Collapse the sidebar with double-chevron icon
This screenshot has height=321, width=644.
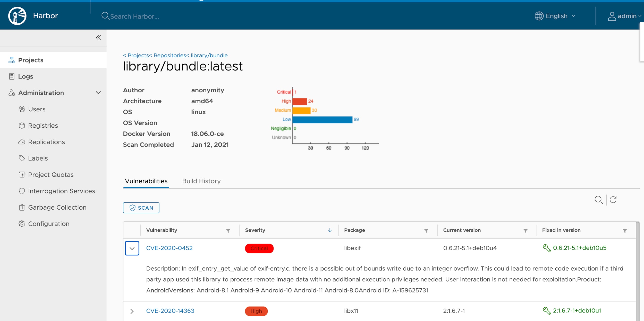coord(98,38)
